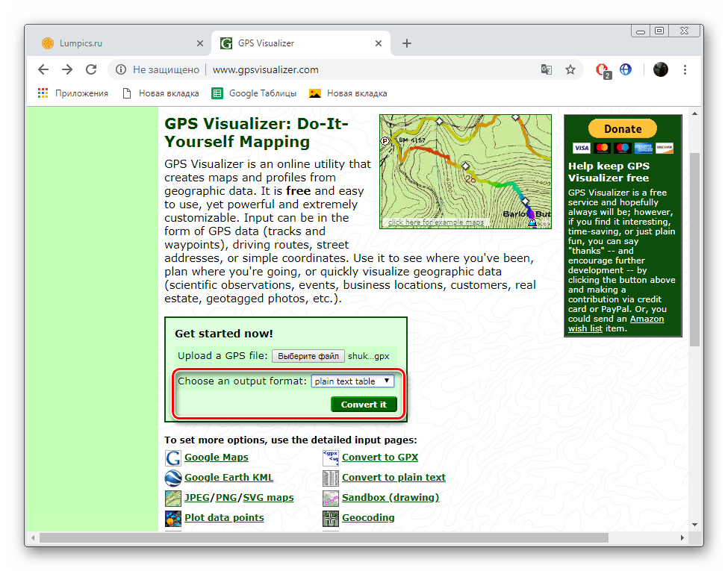
Task: Open the blue globe extension icon
Action: [626, 69]
